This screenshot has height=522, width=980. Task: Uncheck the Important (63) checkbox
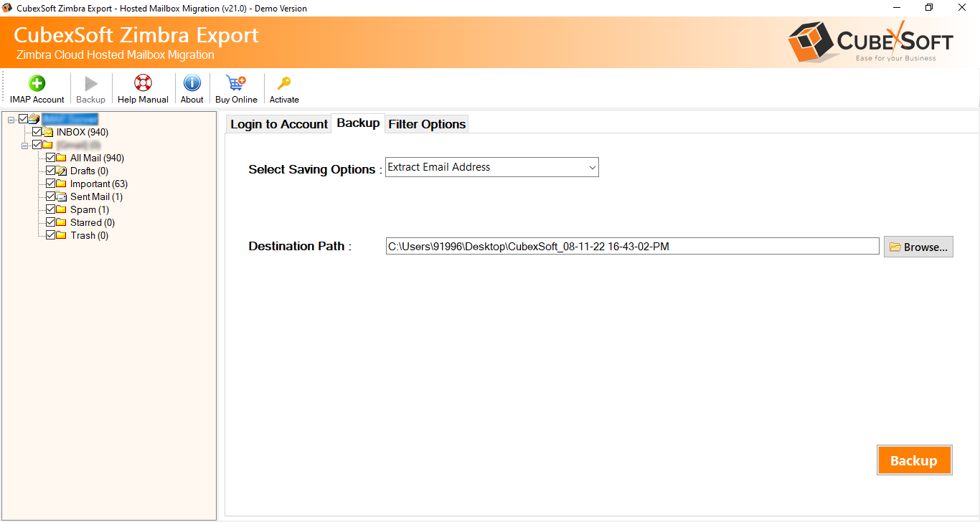coord(50,184)
